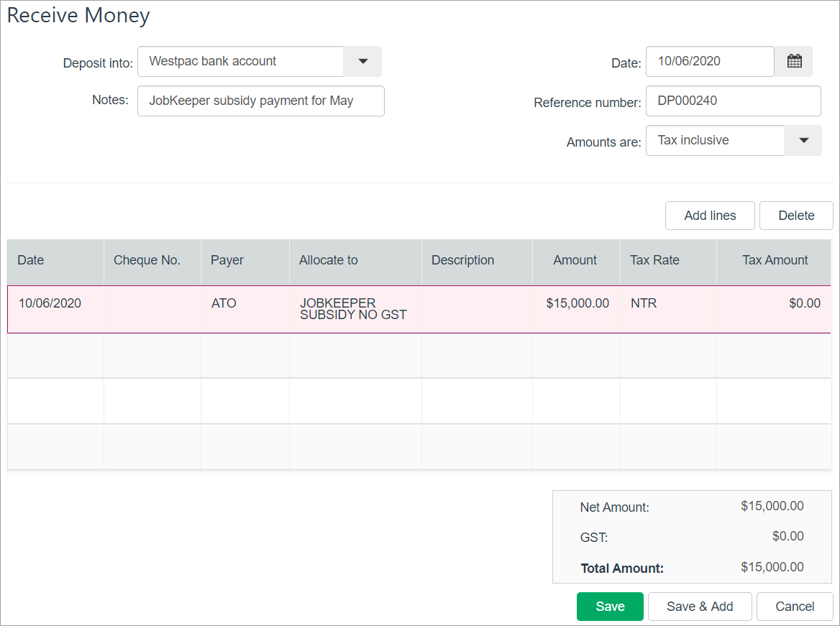Click the 10/06/2020 date cell in table
The image size is (840, 626).
pyautogui.click(x=55, y=310)
